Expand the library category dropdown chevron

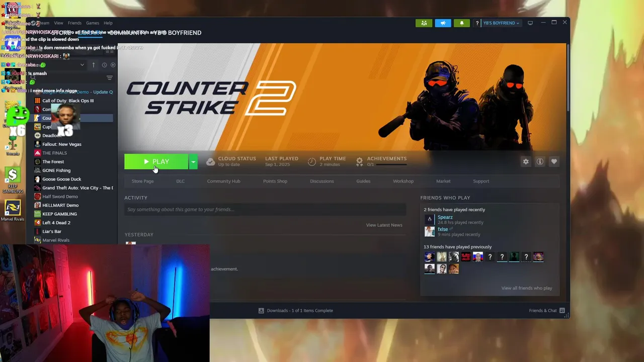pos(82,65)
